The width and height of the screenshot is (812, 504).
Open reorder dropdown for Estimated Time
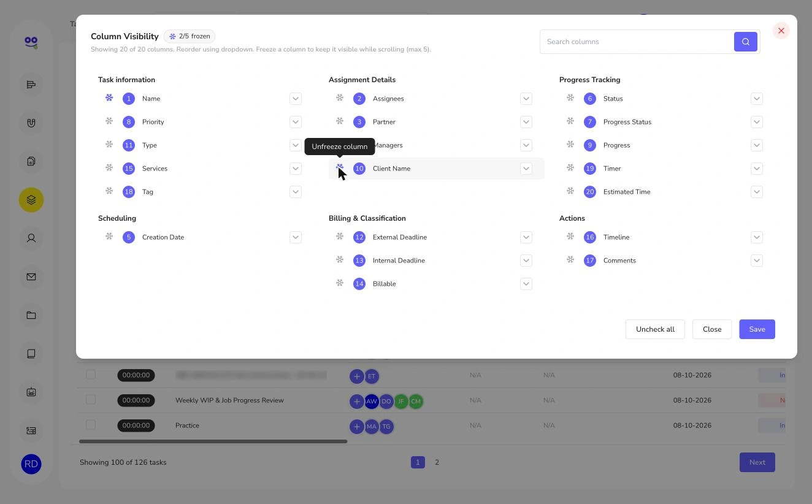[757, 192]
